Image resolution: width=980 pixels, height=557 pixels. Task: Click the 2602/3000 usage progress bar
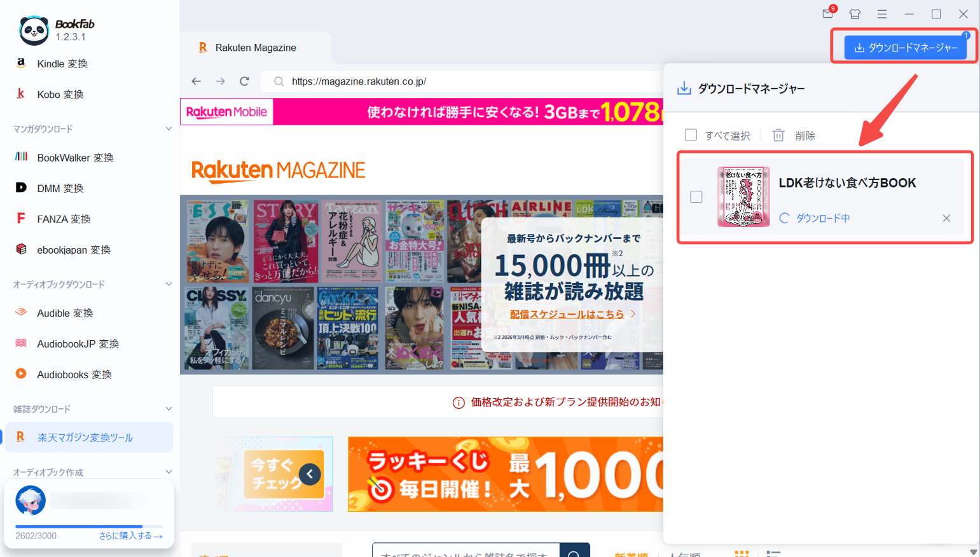[x=89, y=526]
